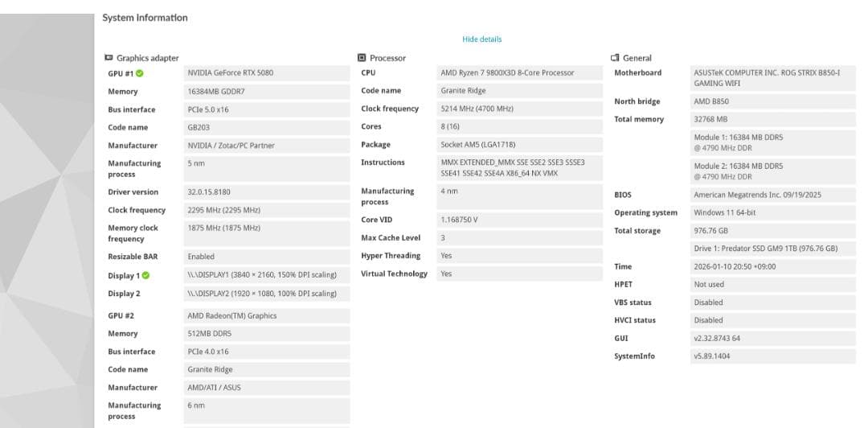The width and height of the screenshot is (868, 428).
Task: Click the green checkmark beside GPU #1
Action: coord(139,73)
